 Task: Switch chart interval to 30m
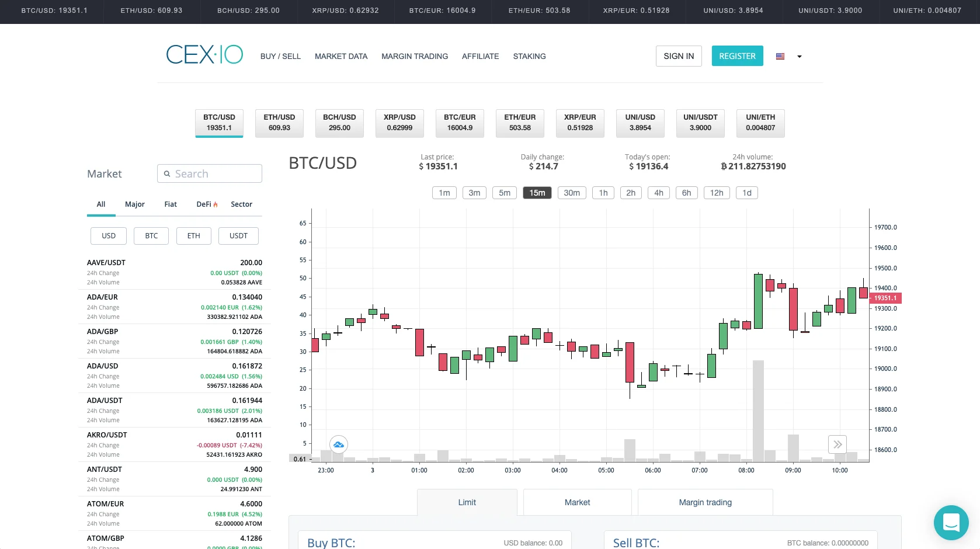click(571, 193)
